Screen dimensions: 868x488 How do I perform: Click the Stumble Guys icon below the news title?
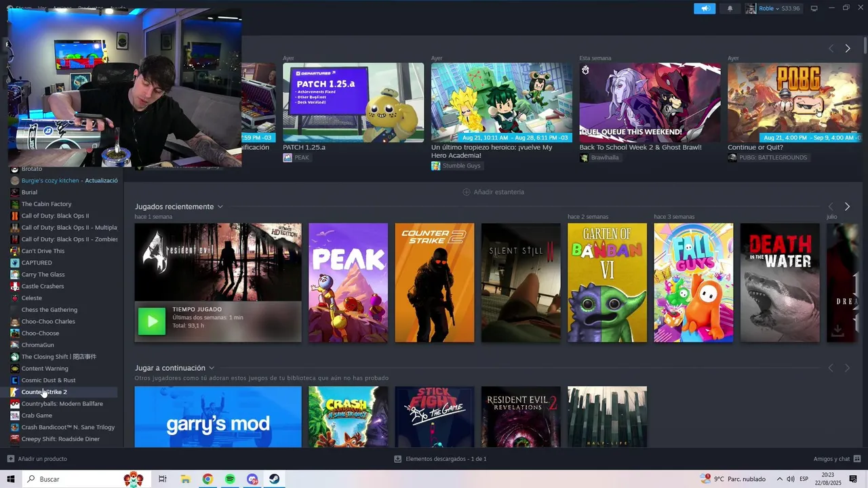[x=435, y=165]
